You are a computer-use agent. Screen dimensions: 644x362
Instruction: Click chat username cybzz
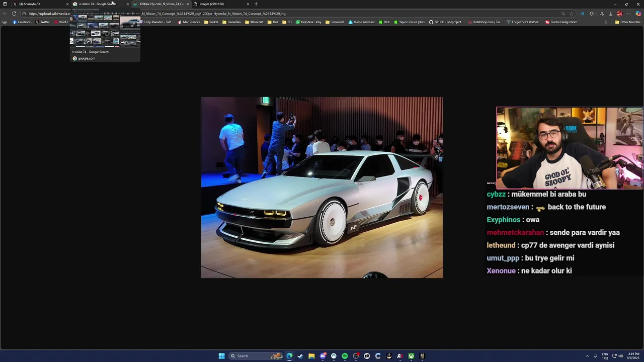tap(496, 194)
